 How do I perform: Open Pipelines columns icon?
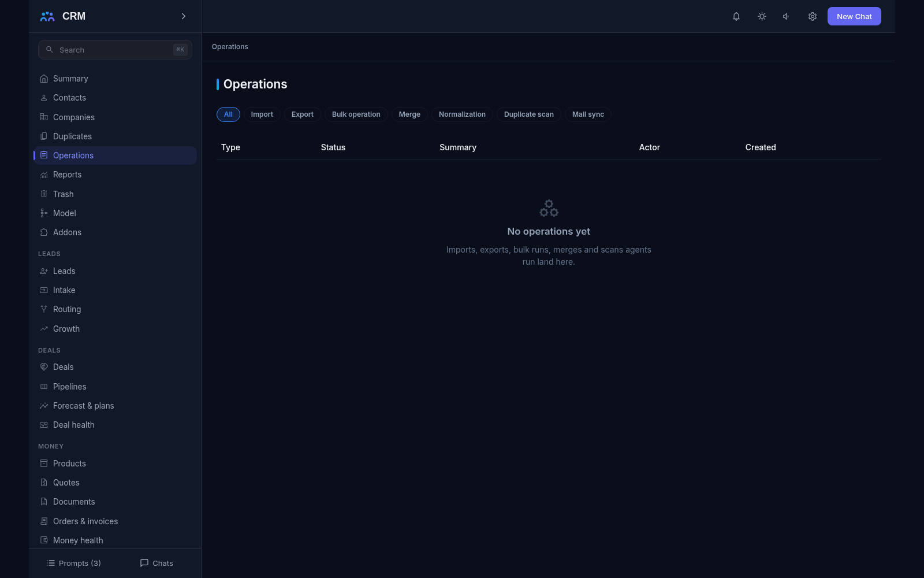coord(44,387)
